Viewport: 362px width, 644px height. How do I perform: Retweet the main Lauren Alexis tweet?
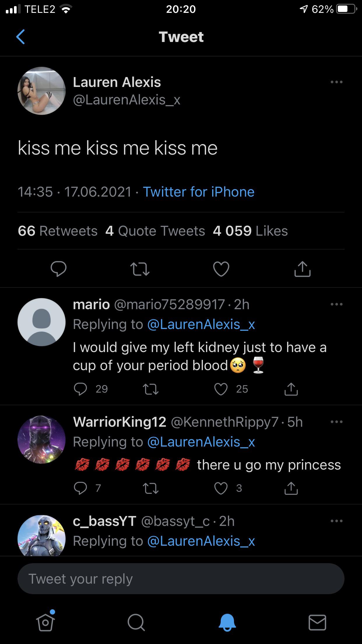[x=140, y=269]
